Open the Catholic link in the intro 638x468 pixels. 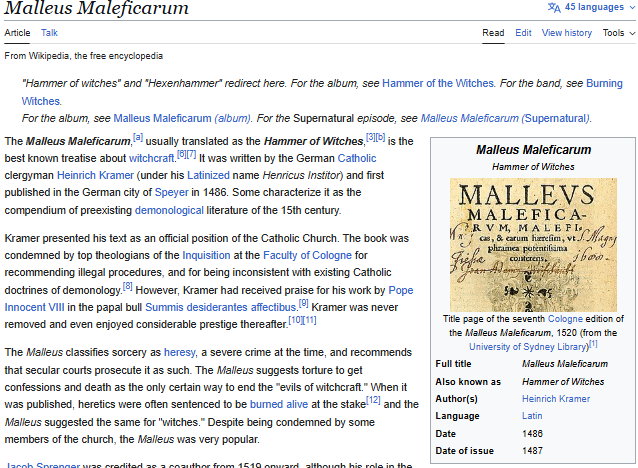[357, 158]
